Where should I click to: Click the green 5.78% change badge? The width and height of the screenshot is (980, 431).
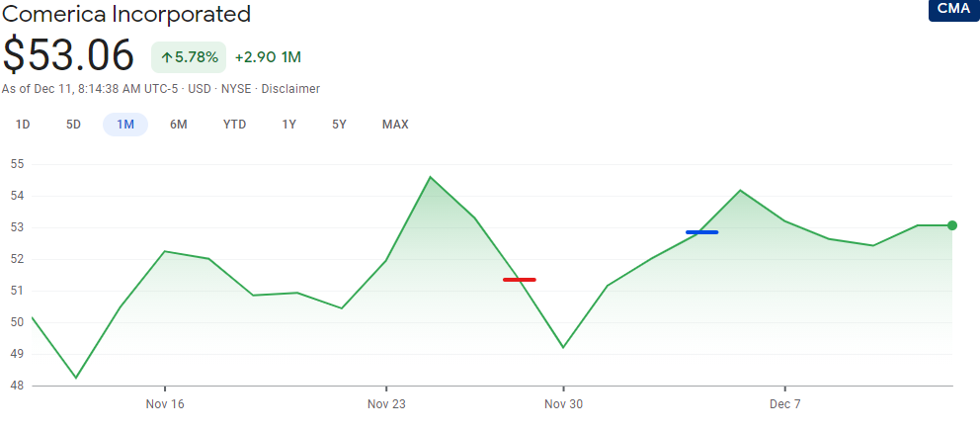pos(190,57)
